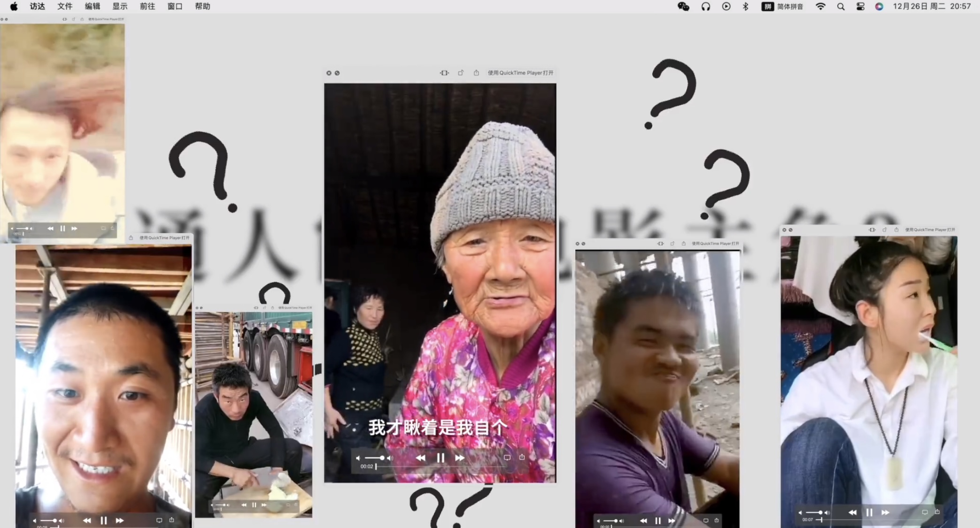Open Spotlight search in menu bar
The width and height of the screenshot is (980, 528).
point(841,6)
